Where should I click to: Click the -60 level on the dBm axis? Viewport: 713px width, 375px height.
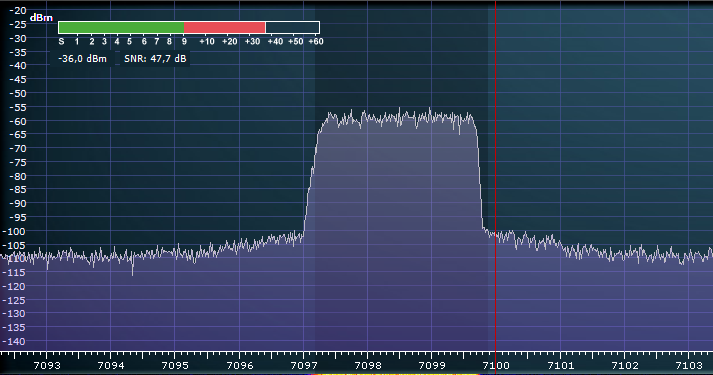pos(17,121)
